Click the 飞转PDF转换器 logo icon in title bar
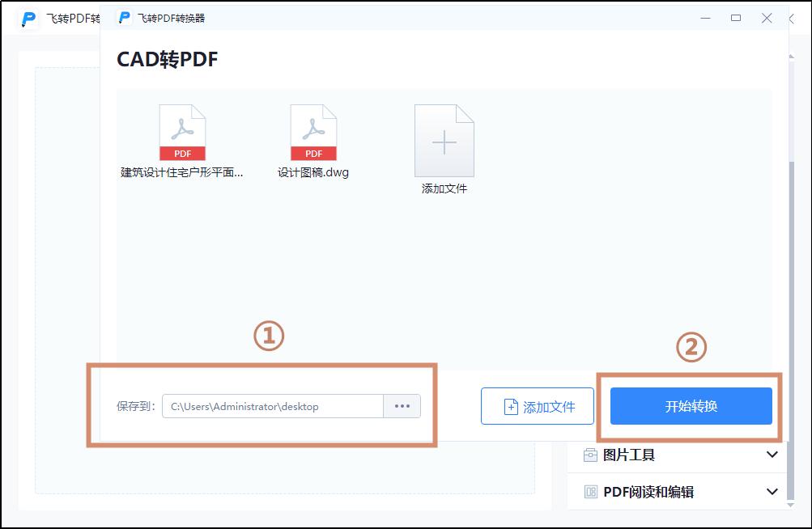The height and width of the screenshot is (529, 812). click(124, 17)
